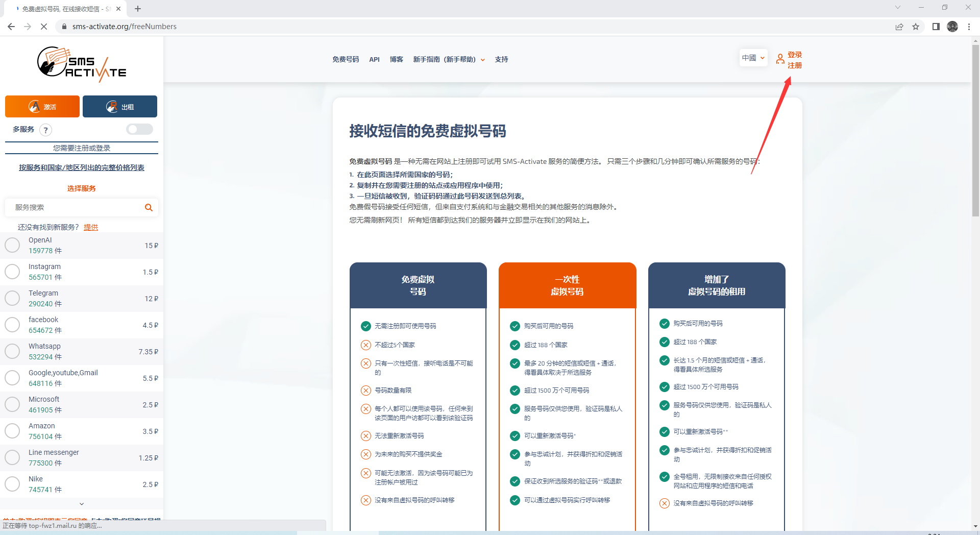Click the browser share icon

pos(899,27)
